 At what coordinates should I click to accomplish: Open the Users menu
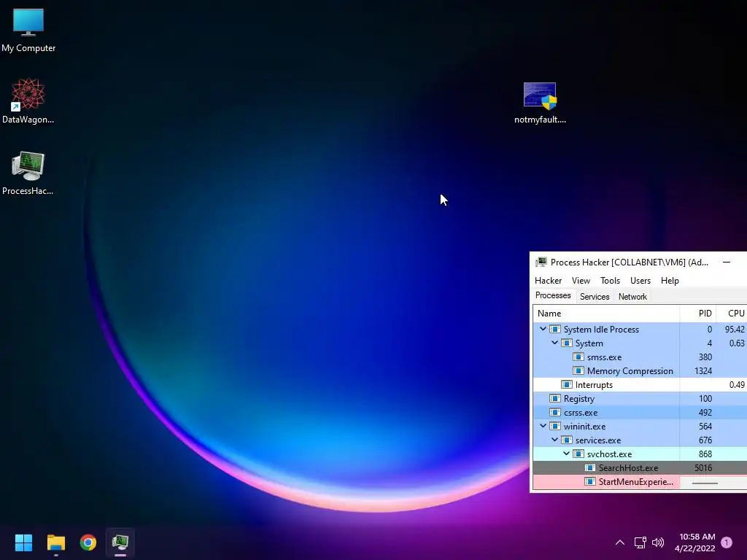[640, 281]
